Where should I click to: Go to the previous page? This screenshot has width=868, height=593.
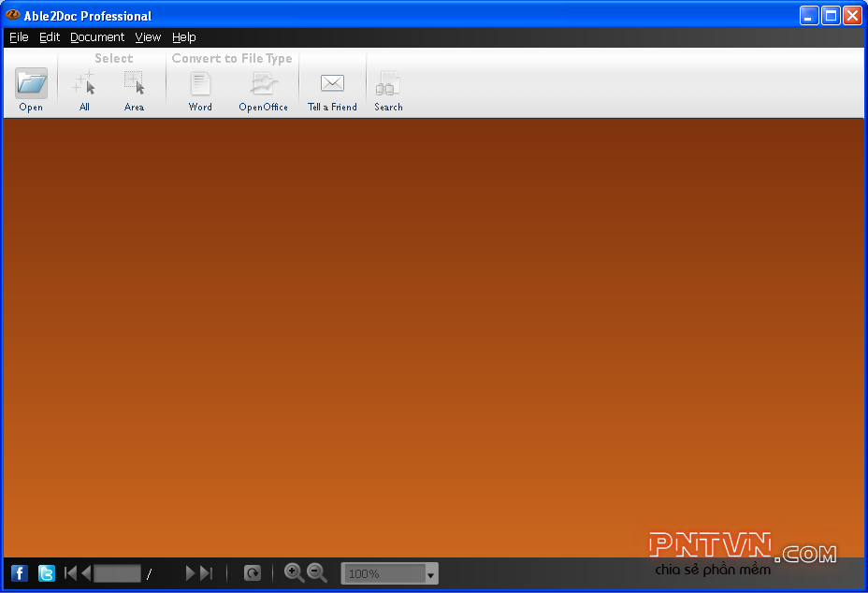click(x=86, y=573)
